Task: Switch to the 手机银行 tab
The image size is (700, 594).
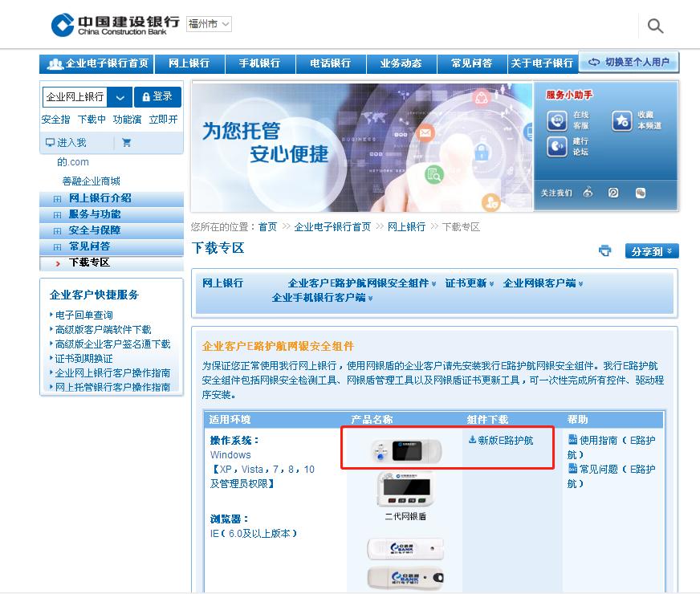Action: tap(261, 62)
